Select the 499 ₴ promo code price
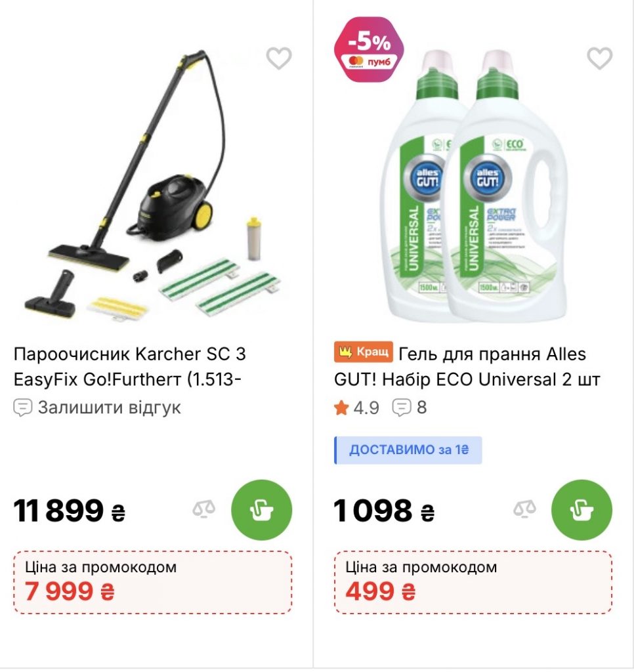 click(380, 591)
